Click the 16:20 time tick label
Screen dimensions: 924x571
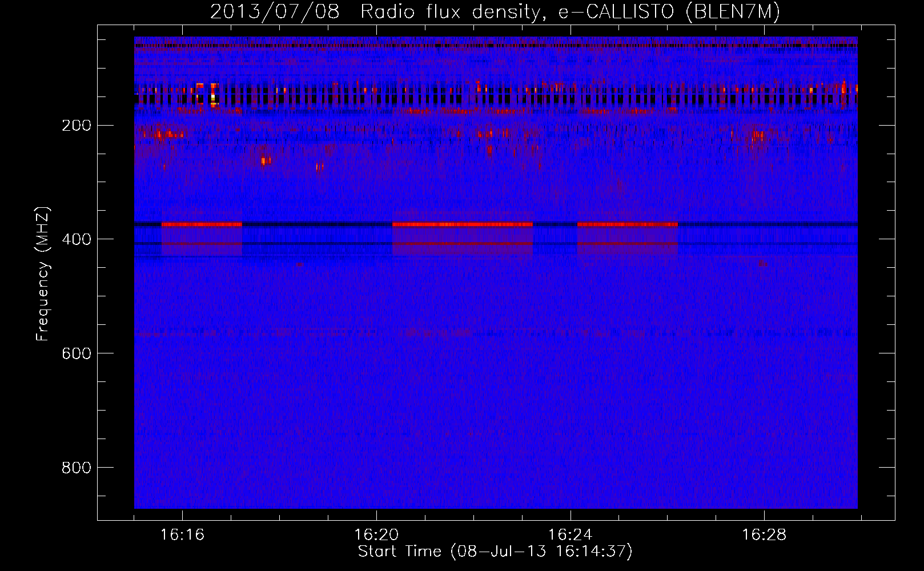coord(376,535)
